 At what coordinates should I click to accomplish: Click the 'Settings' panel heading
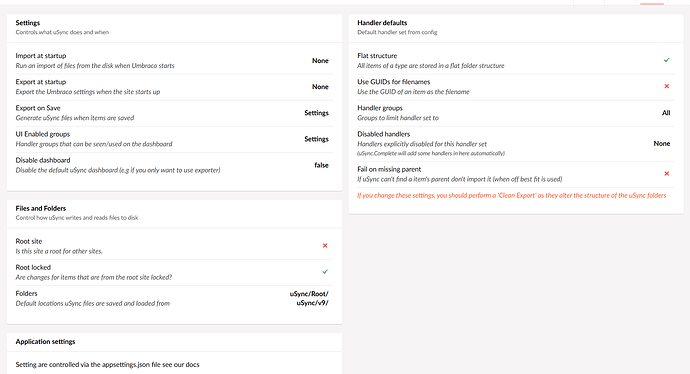click(28, 23)
